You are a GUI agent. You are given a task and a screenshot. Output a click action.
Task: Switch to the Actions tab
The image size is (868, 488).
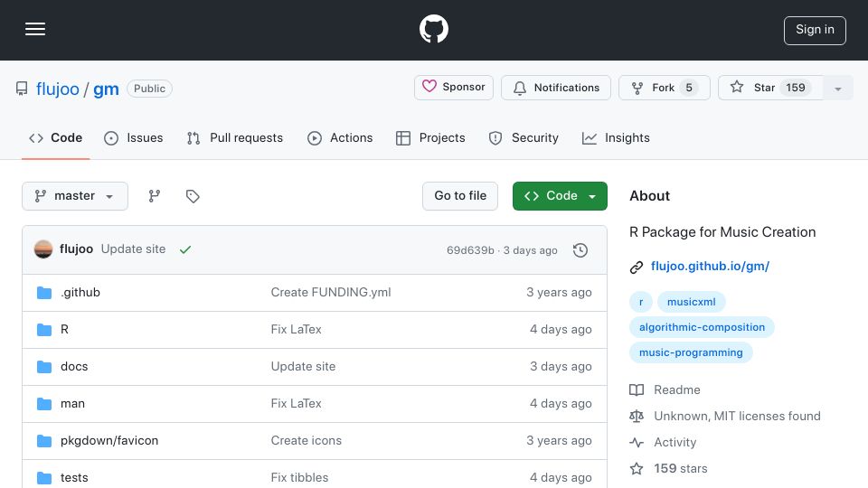(340, 137)
